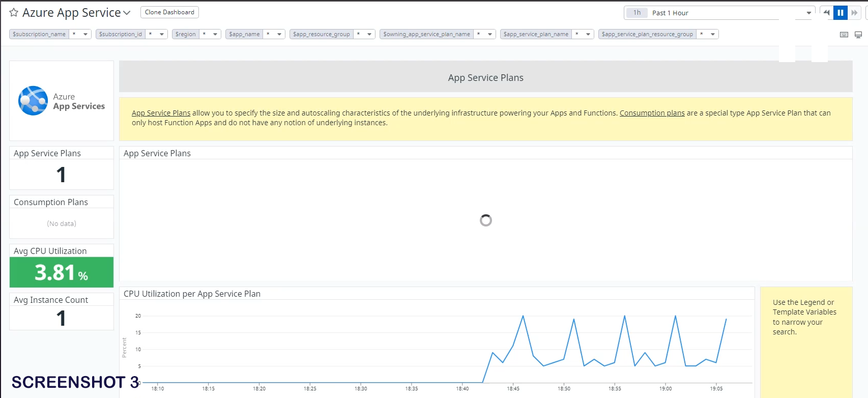Star the Azure App Service dashboard
The image size is (868, 398).
coord(14,13)
